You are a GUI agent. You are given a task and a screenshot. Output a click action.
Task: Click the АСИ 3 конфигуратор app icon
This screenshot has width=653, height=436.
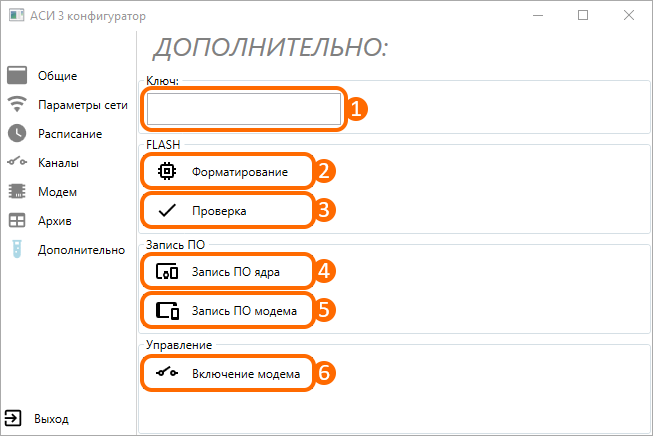(x=17, y=15)
